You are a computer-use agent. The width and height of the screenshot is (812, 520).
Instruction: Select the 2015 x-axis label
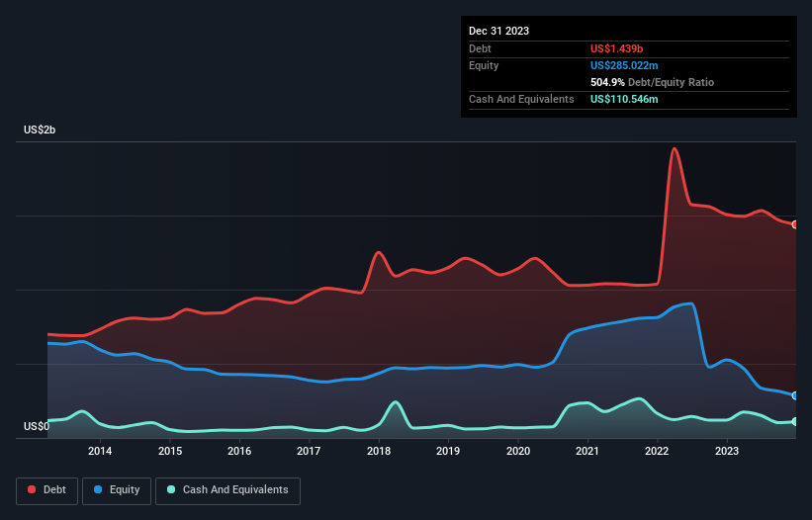click(x=170, y=451)
